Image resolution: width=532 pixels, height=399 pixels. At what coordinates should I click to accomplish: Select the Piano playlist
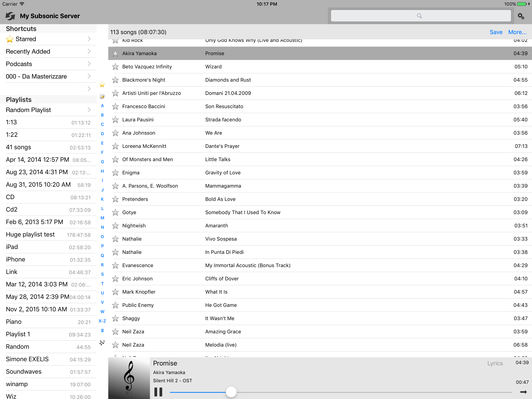click(48, 322)
